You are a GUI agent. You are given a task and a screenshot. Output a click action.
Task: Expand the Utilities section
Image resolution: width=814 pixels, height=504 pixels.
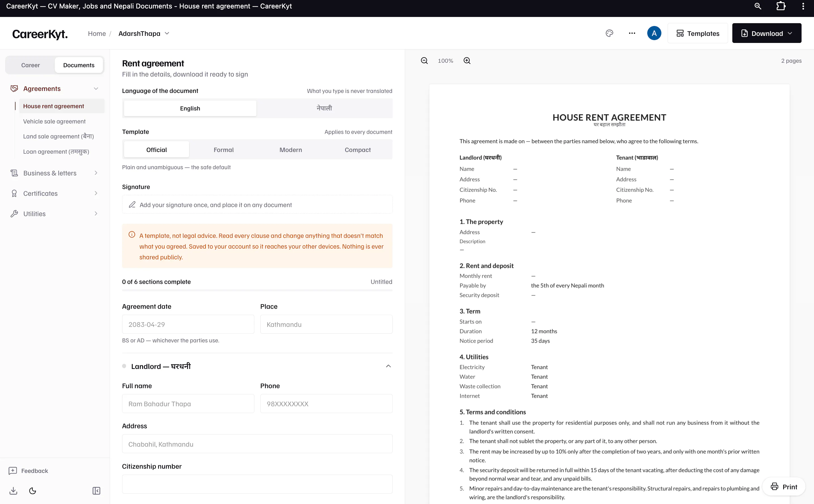pos(96,214)
